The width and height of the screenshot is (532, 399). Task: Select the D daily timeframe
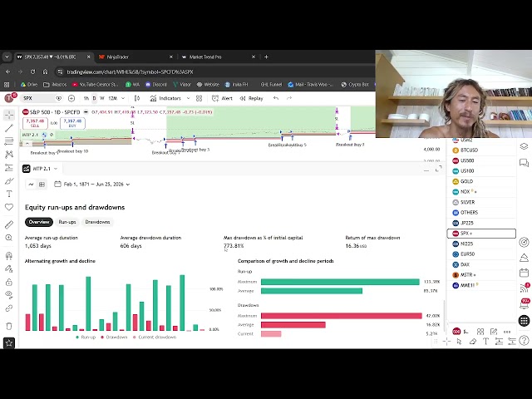coord(94,98)
